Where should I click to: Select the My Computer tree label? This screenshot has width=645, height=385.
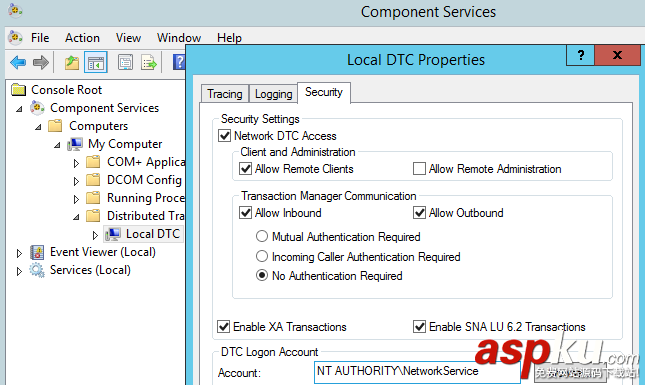click(x=125, y=144)
